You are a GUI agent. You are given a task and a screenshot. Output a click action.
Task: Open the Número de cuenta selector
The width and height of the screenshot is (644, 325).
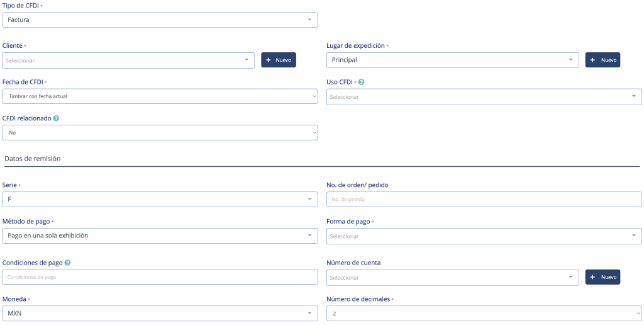click(452, 278)
